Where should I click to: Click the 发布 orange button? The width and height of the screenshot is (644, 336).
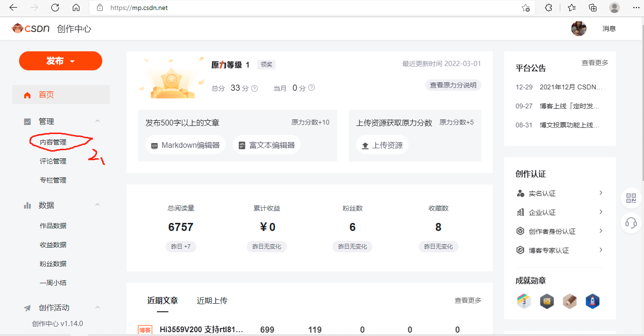(60, 61)
